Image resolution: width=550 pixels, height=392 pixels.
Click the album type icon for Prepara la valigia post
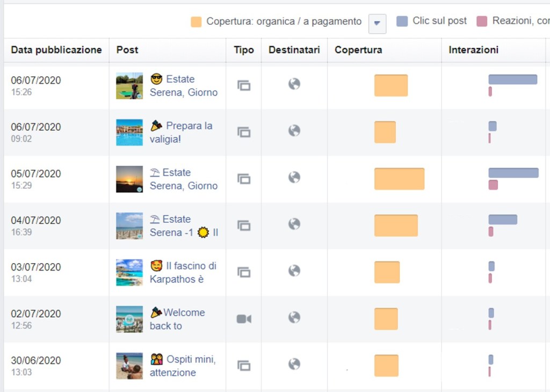click(x=244, y=132)
